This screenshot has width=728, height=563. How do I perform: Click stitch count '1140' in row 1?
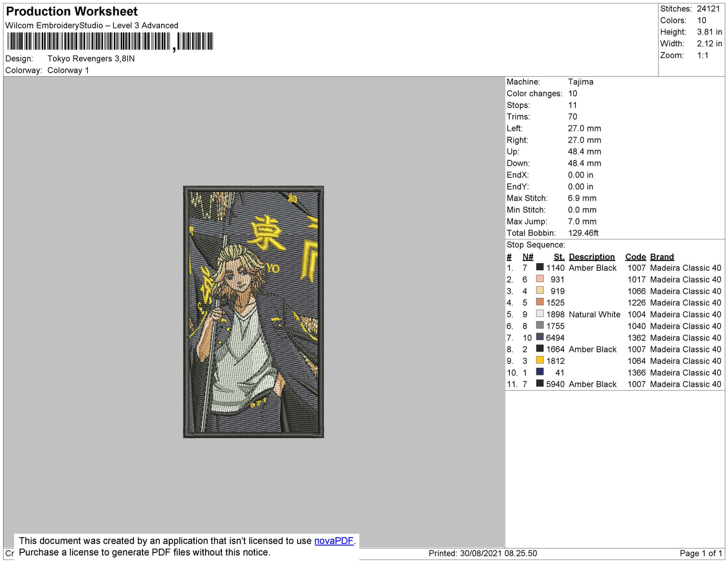(x=556, y=268)
